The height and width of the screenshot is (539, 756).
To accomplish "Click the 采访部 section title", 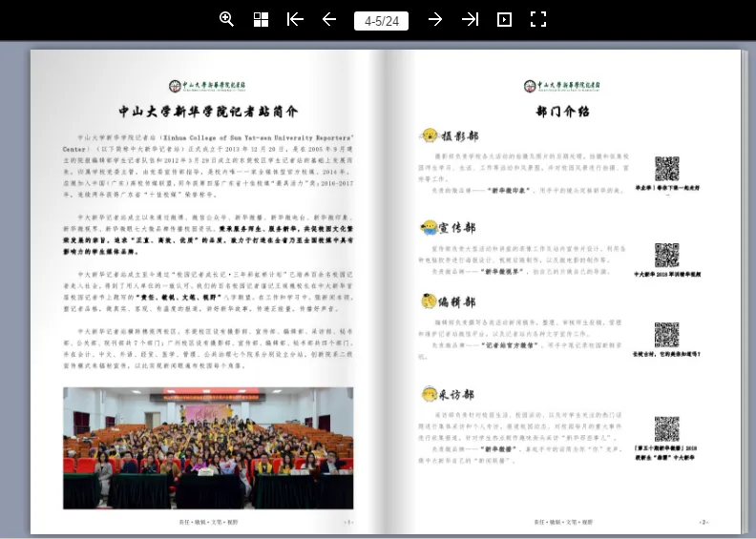I will click(456, 395).
